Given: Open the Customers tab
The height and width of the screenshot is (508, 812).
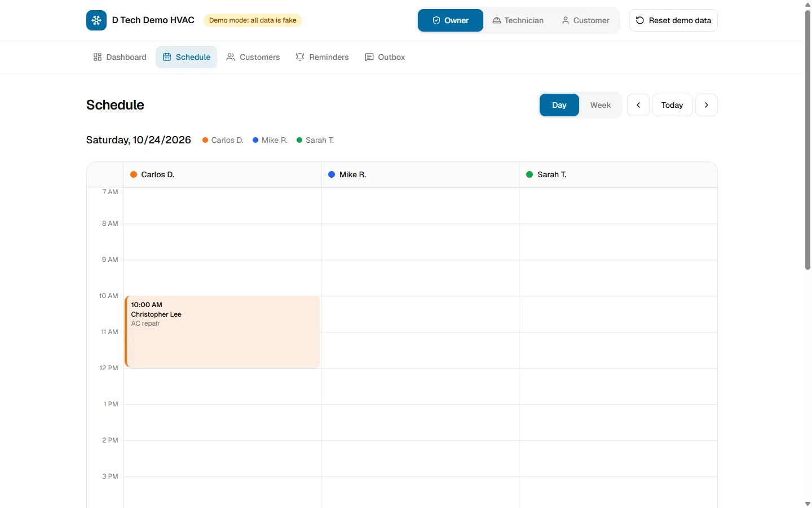Looking at the screenshot, I should click(253, 57).
